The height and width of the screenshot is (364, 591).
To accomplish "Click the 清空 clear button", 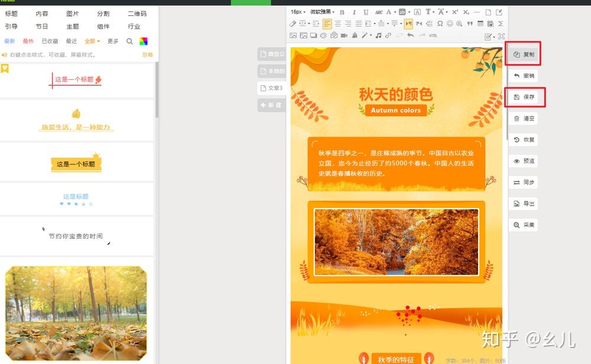I will 524,118.
